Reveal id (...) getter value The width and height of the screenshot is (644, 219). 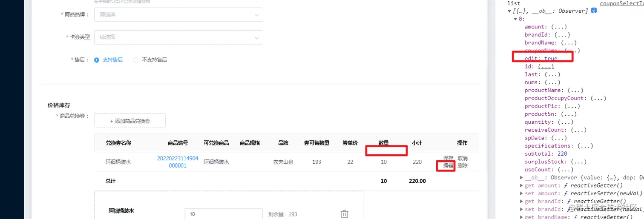(546, 66)
